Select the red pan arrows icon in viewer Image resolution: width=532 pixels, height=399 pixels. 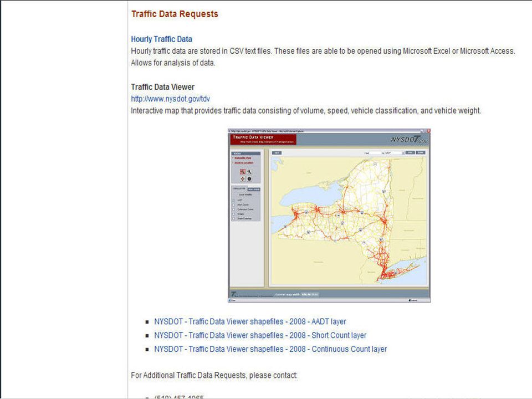(x=243, y=179)
